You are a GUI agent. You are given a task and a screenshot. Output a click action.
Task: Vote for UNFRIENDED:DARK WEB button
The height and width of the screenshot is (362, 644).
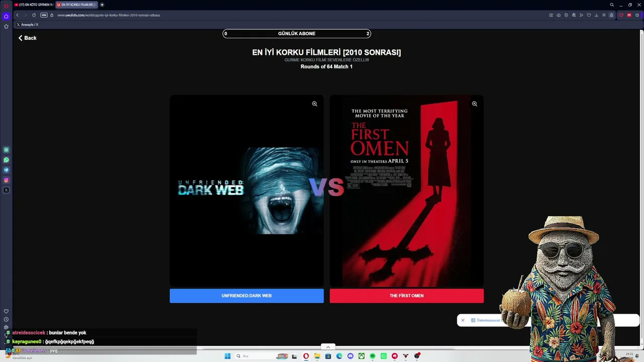[x=247, y=296]
